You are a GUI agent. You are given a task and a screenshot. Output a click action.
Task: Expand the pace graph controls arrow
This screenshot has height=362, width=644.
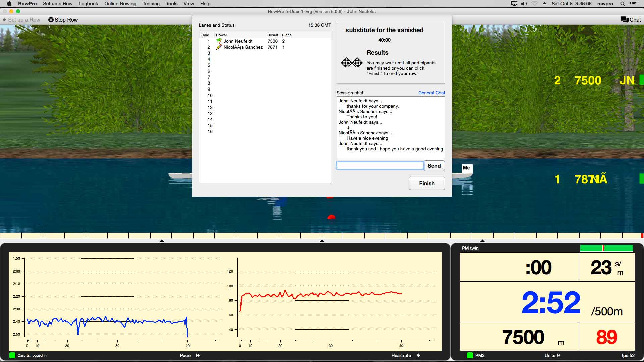tap(198, 355)
